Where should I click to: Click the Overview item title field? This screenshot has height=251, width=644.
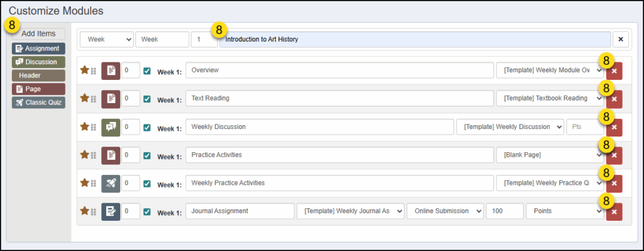[340, 70]
